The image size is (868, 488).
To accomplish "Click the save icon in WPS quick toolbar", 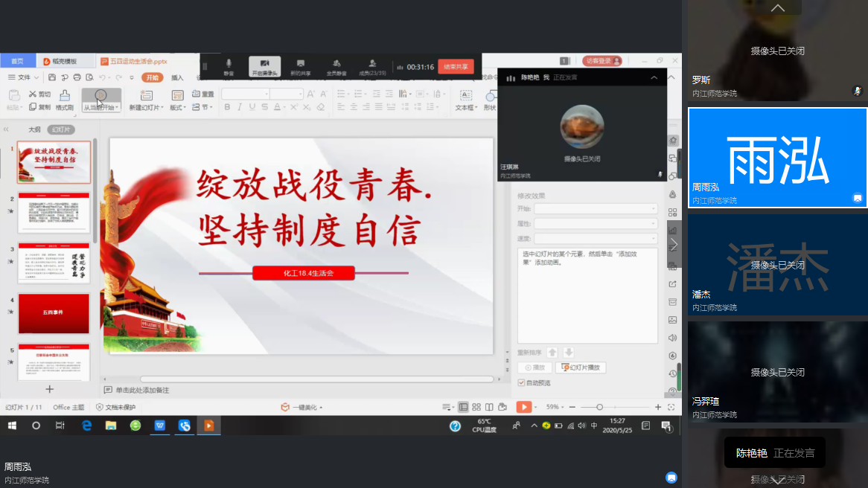I will 52,77.
